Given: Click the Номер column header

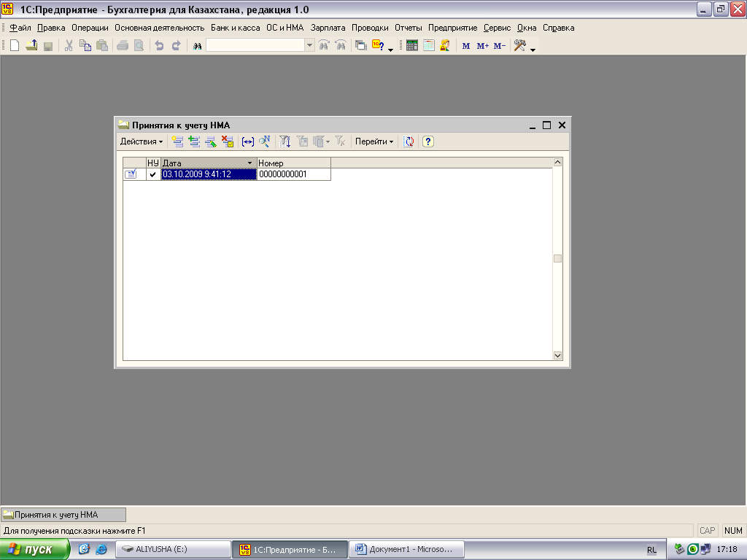Looking at the screenshot, I should [294, 163].
